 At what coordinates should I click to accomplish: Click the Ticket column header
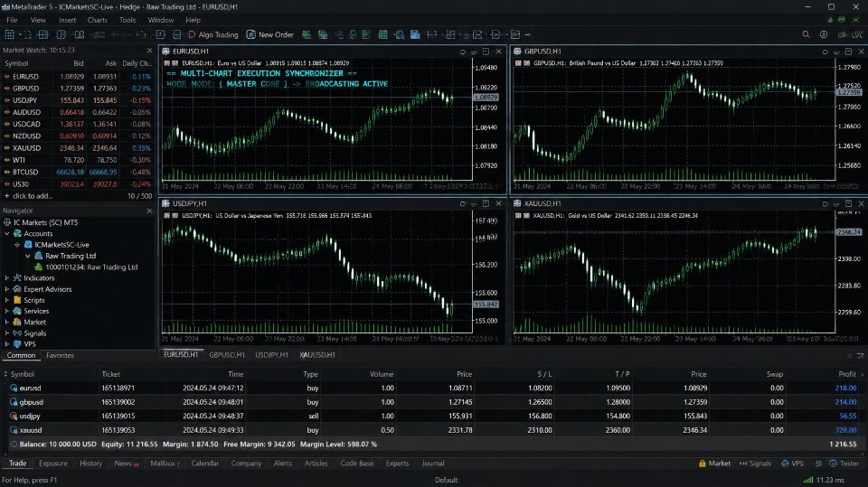110,374
